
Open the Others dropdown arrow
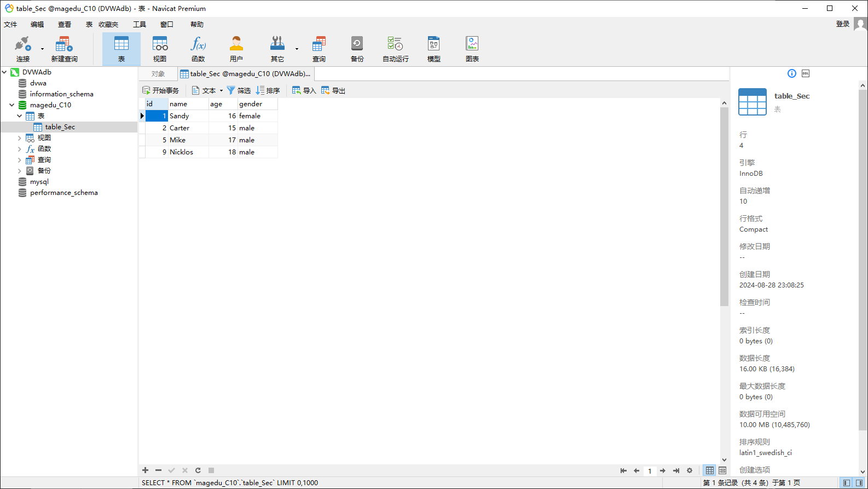coord(297,49)
